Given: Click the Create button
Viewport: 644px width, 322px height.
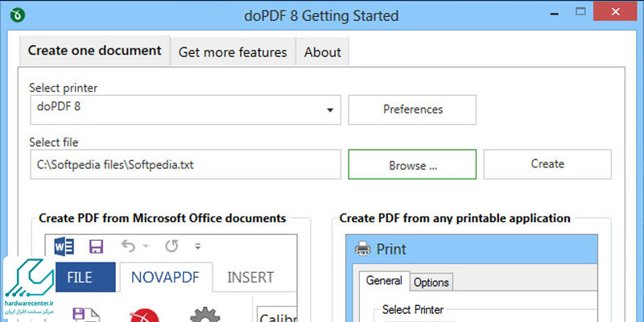Looking at the screenshot, I should click(547, 164).
